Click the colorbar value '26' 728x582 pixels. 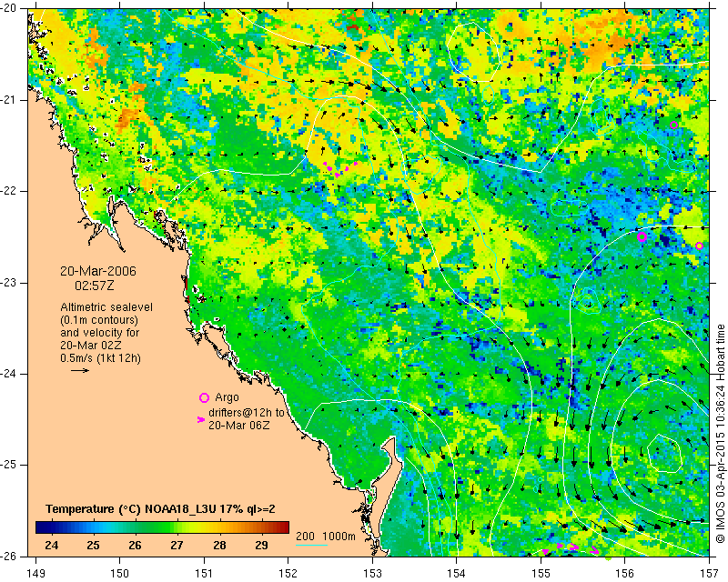(x=135, y=545)
